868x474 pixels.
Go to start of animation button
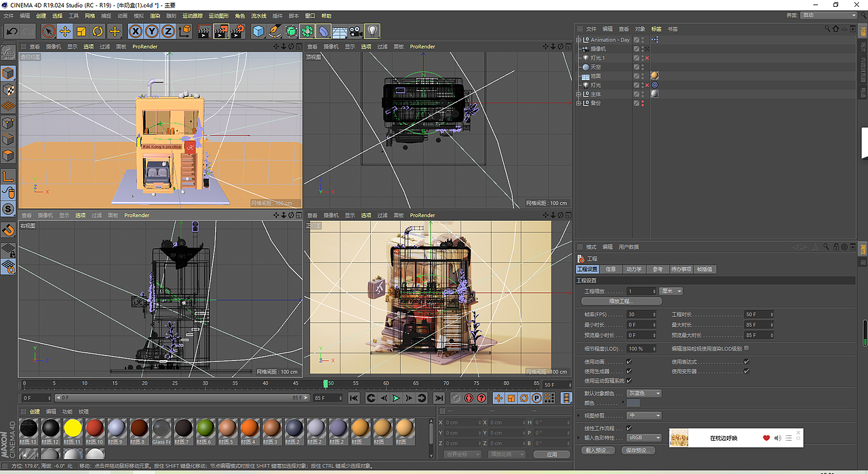[354, 398]
